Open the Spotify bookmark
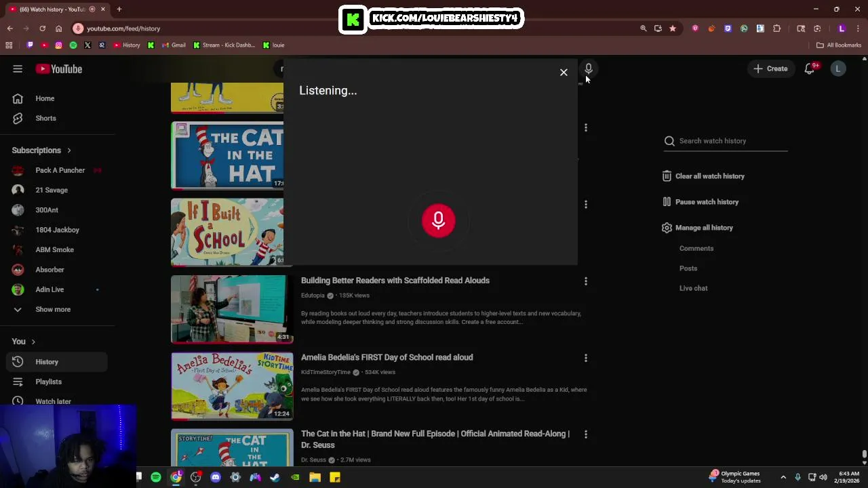This screenshot has width=868, height=488. pos(73,45)
